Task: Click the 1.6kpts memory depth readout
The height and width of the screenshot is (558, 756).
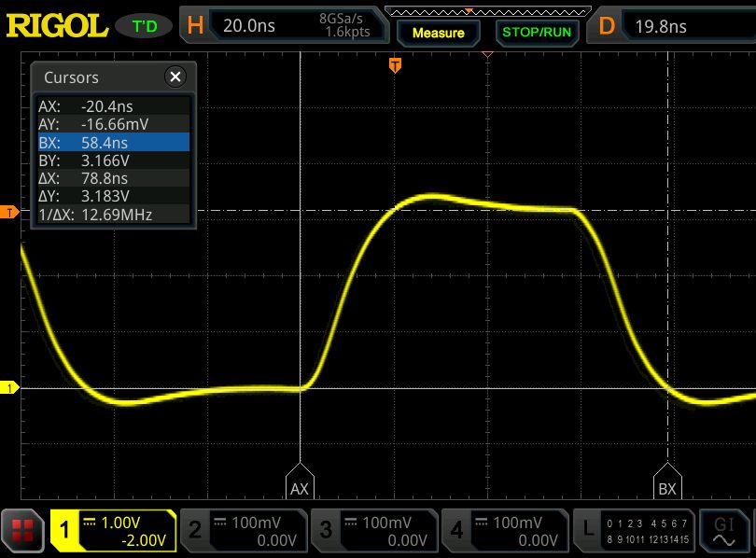Action: [x=347, y=32]
